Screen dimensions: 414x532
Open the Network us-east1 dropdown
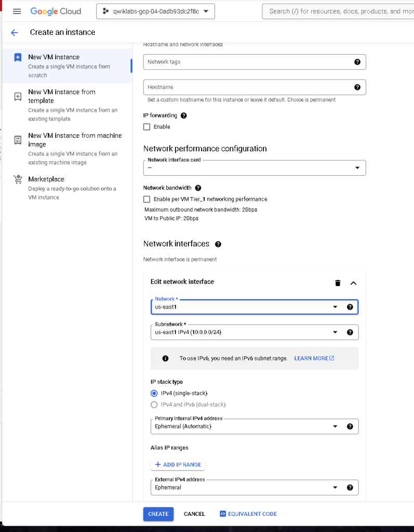coord(255,307)
